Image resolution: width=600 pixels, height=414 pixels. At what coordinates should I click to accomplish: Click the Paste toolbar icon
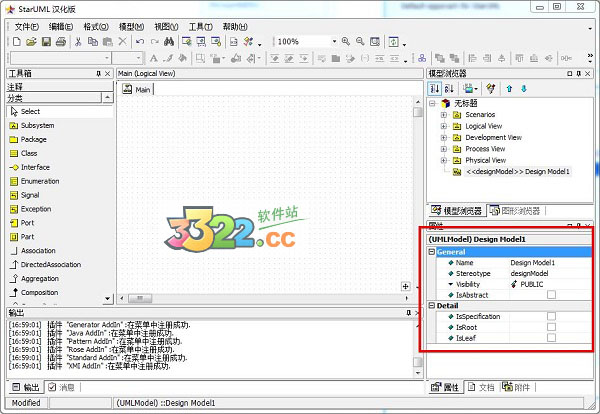pyautogui.click(x=108, y=42)
